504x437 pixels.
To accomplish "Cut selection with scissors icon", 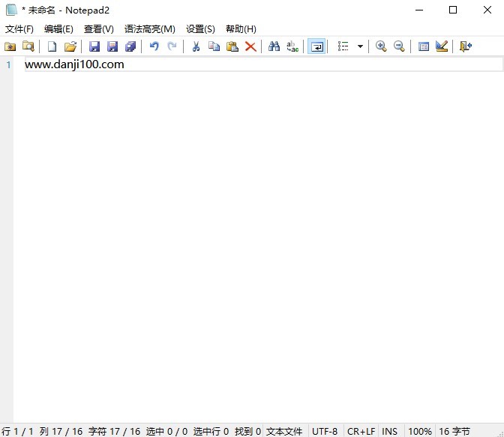I will tap(196, 46).
